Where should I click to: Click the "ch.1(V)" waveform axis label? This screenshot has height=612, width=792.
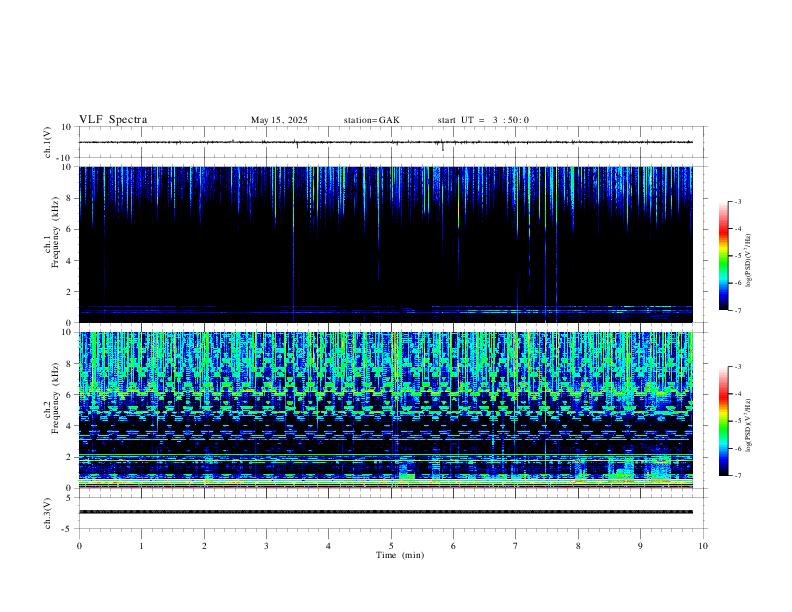tap(48, 142)
